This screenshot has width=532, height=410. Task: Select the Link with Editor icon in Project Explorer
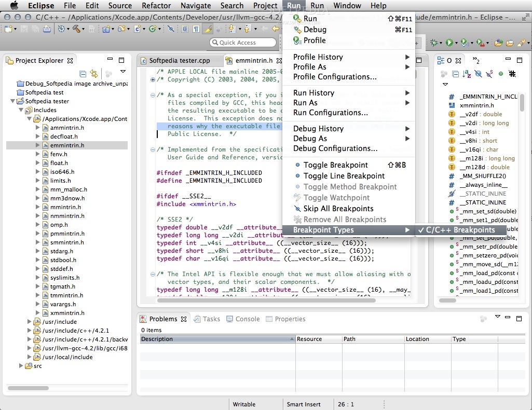94,74
